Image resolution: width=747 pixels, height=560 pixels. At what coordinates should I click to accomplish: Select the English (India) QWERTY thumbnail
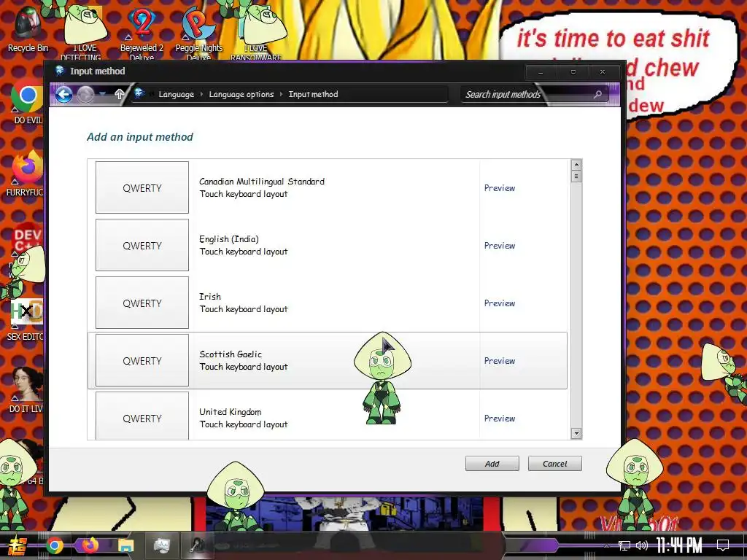pyautogui.click(x=142, y=245)
